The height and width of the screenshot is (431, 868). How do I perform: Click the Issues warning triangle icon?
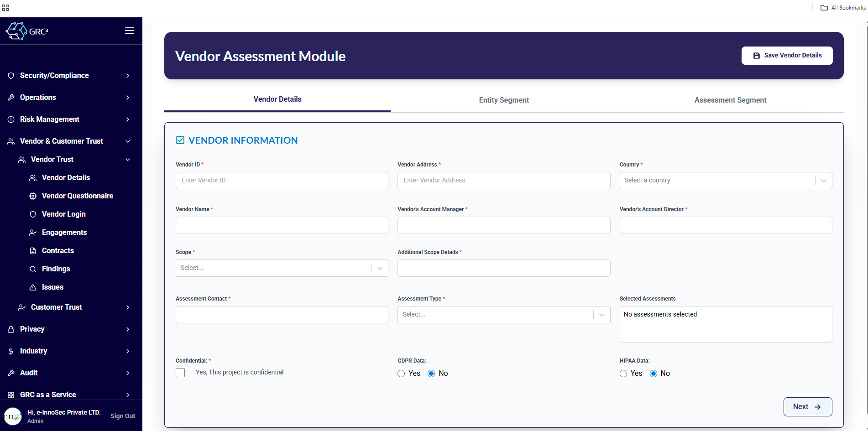(33, 287)
